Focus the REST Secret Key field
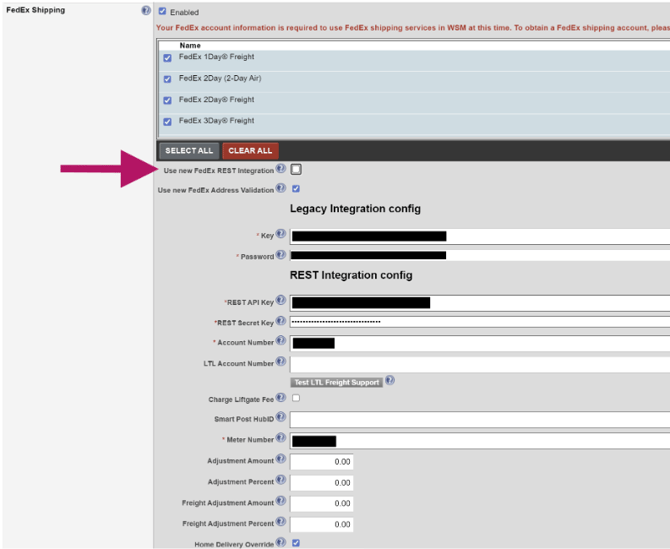670x549 pixels. click(480, 322)
